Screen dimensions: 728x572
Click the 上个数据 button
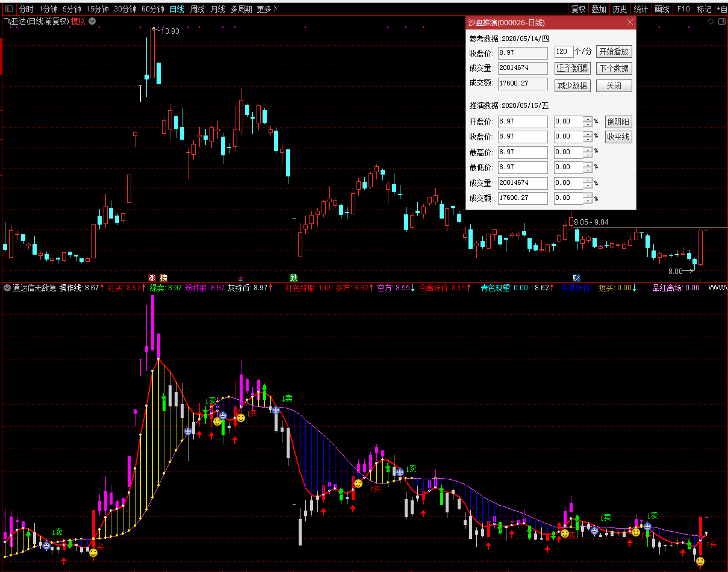(x=573, y=69)
